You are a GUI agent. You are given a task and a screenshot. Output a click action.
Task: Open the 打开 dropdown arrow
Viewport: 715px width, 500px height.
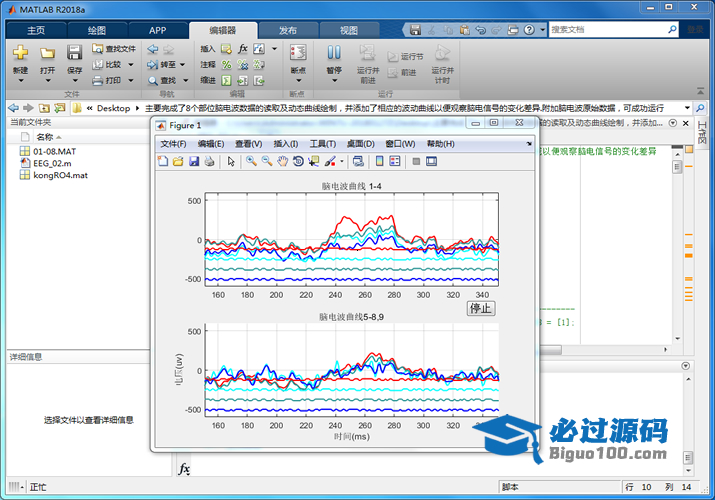(47, 81)
